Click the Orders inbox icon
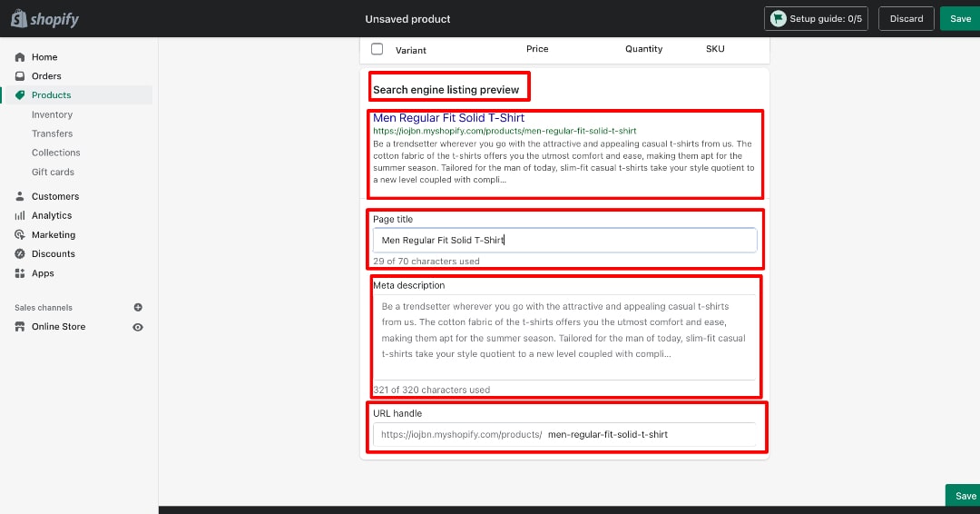 20,76
